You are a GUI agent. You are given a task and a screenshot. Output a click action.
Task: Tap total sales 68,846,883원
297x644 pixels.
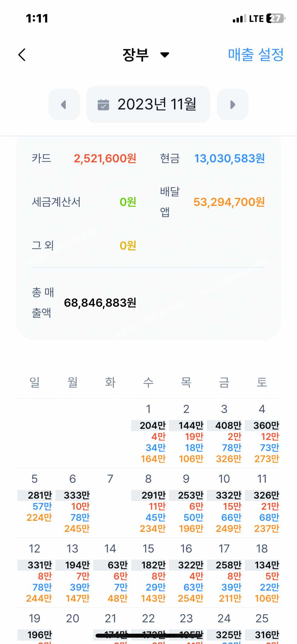pyautogui.click(x=100, y=303)
